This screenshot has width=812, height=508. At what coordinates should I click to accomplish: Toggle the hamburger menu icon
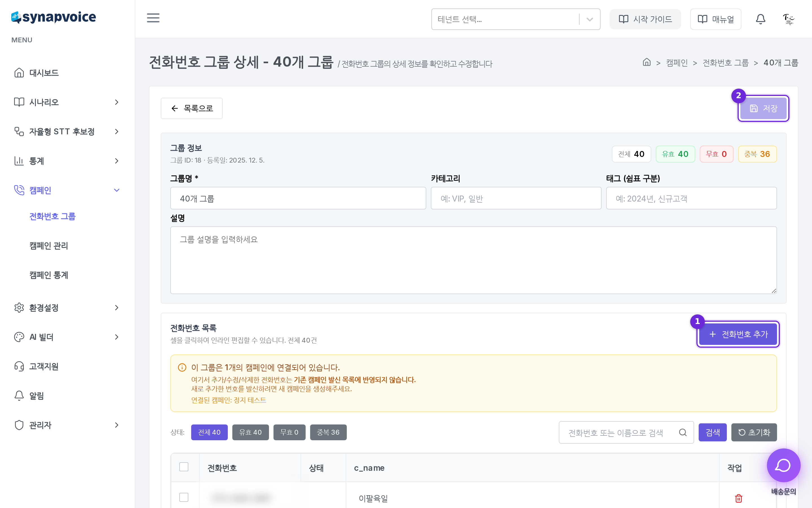pyautogui.click(x=153, y=18)
